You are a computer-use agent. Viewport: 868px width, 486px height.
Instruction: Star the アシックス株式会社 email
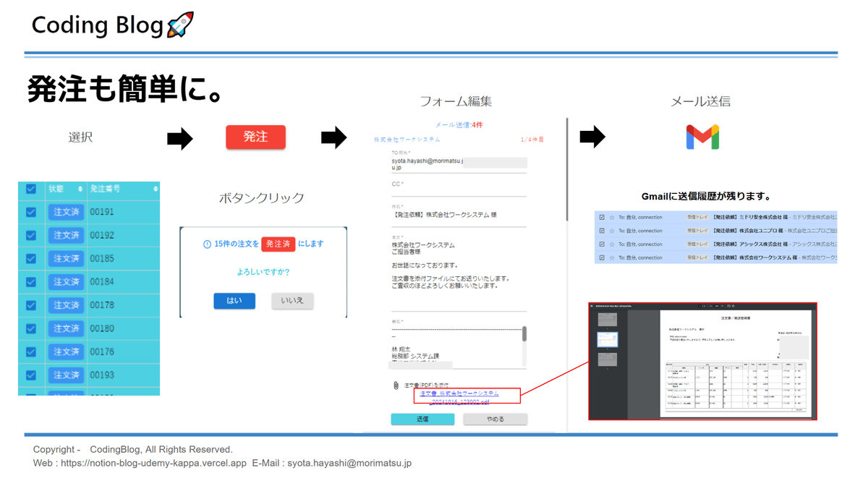[x=612, y=244]
